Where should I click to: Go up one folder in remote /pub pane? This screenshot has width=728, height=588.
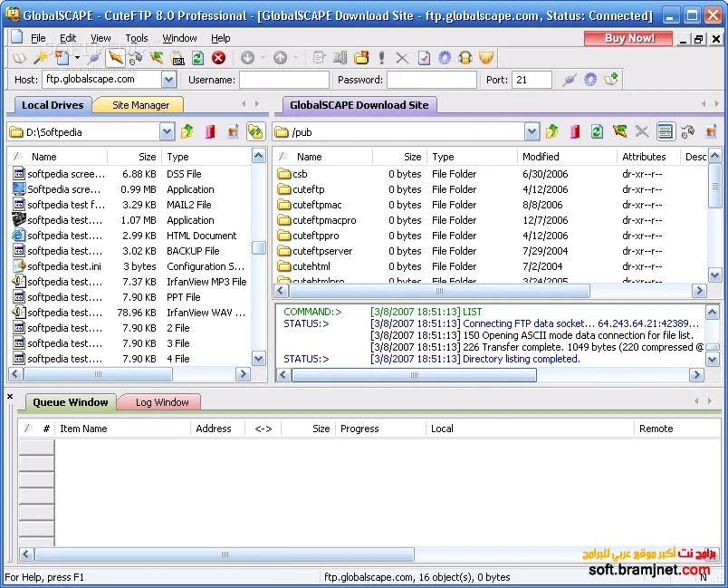pyautogui.click(x=551, y=132)
